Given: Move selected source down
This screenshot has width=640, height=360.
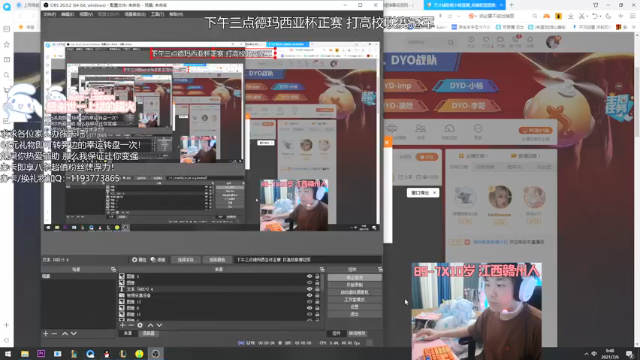Looking at the screenshot, I should pos(159,325).
